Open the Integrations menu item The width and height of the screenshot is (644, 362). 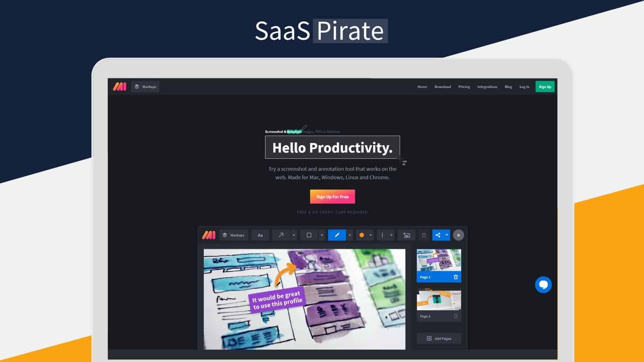[x=487, y=86]
